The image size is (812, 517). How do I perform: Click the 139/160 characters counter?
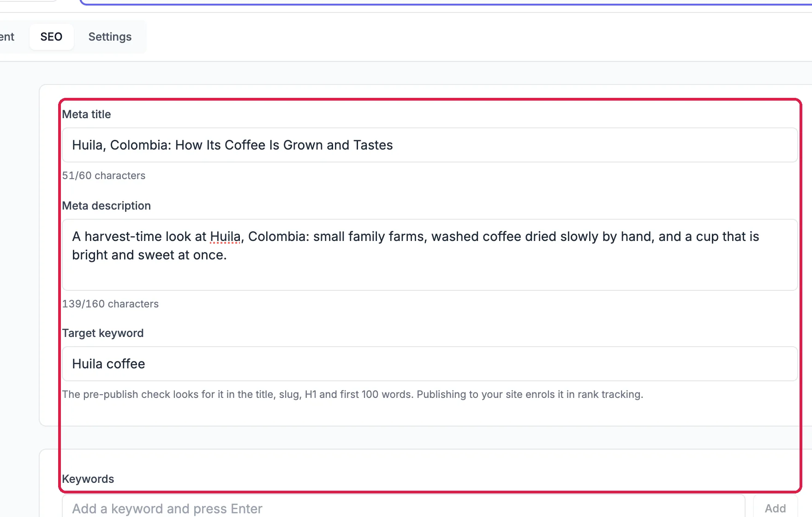(x=110, y=304)
